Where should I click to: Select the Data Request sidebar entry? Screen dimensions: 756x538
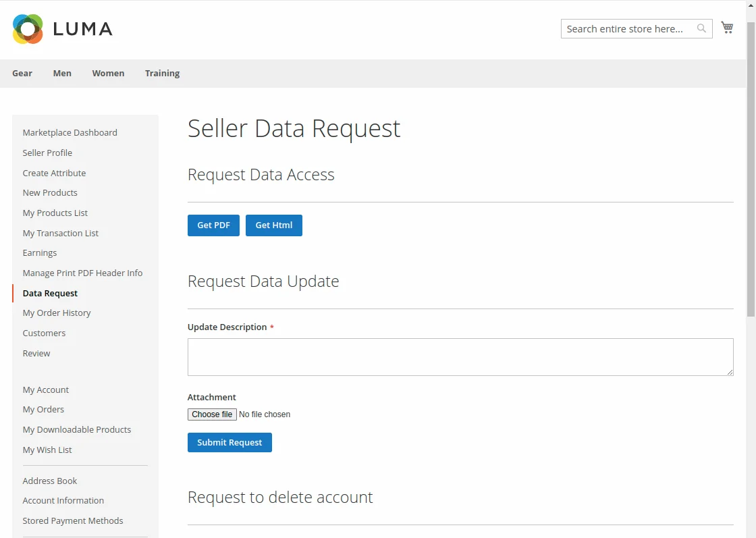click(49, 293)
